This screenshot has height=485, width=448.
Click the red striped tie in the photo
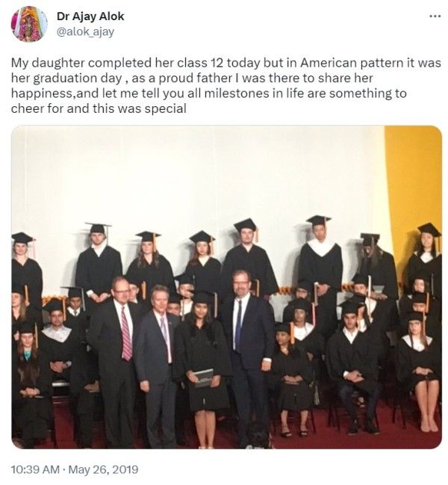[x=126, y=334]
